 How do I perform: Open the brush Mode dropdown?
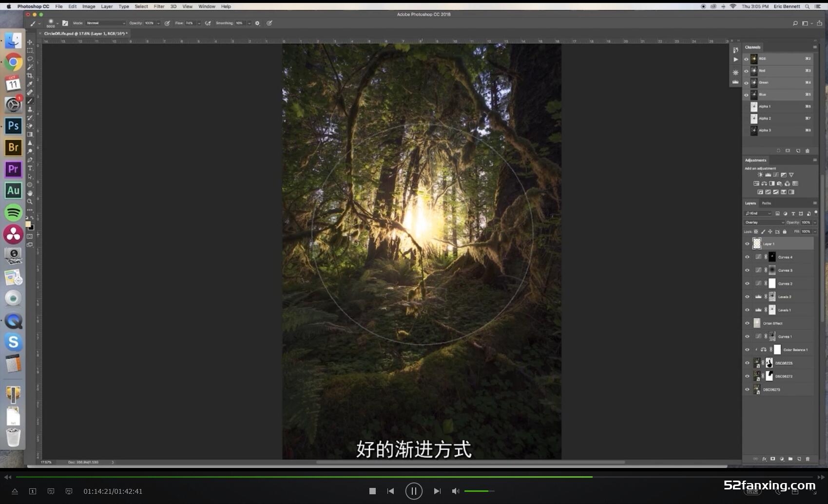click(x=106, y=23)
